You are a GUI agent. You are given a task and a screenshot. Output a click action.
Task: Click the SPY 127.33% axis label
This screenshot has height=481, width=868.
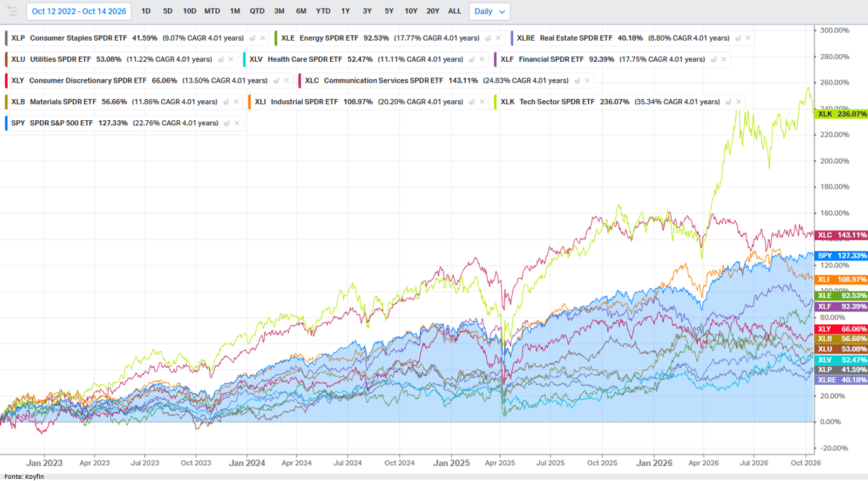coord(842,255)
